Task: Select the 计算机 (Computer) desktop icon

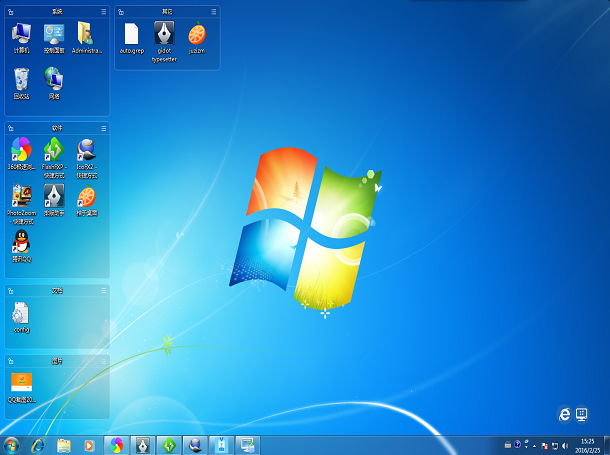Action: pyautogui.click(x=21, y=38)
